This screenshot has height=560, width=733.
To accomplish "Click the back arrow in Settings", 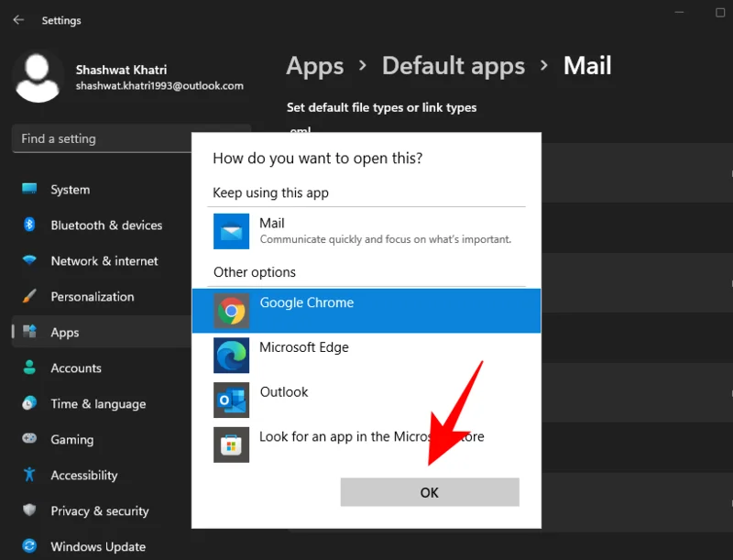I will point(18,19).
